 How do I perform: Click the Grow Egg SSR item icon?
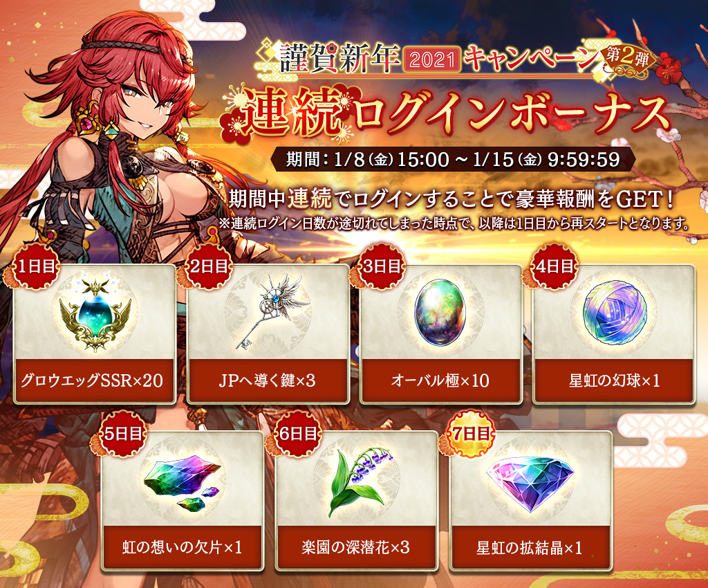pyautogui.click(x=95, y=313)
